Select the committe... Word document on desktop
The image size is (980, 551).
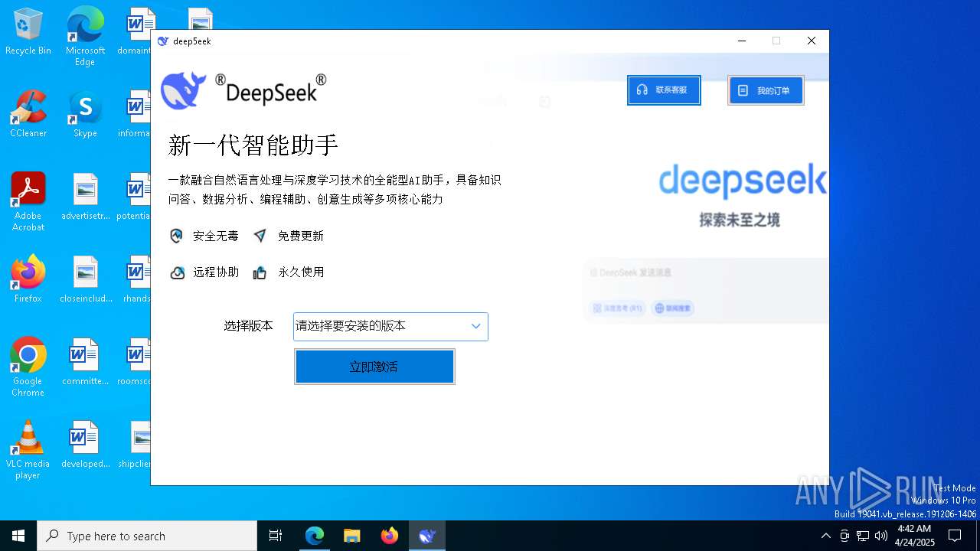(x=85, y=362)
